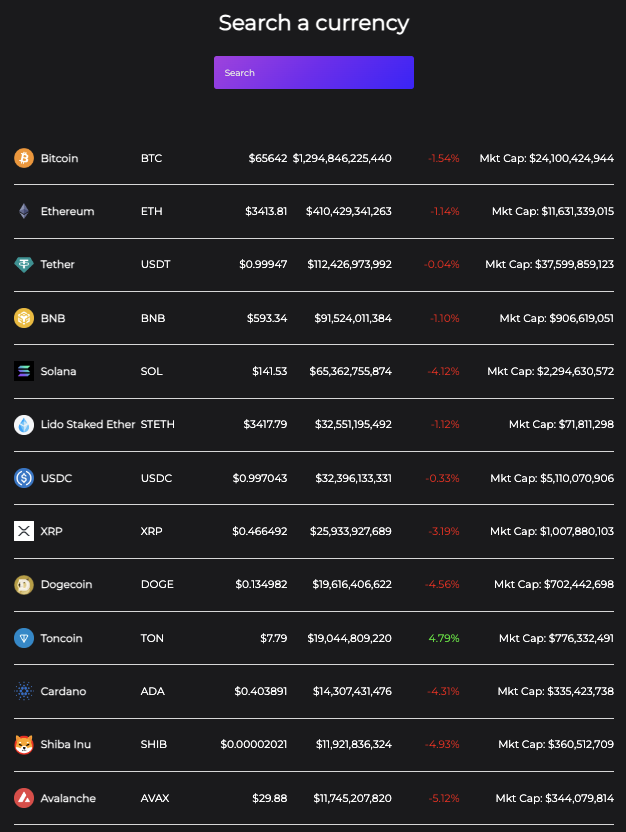Click the Bitcoin logo icon
This screenshot has height=832, width=626.
point(24,158)
